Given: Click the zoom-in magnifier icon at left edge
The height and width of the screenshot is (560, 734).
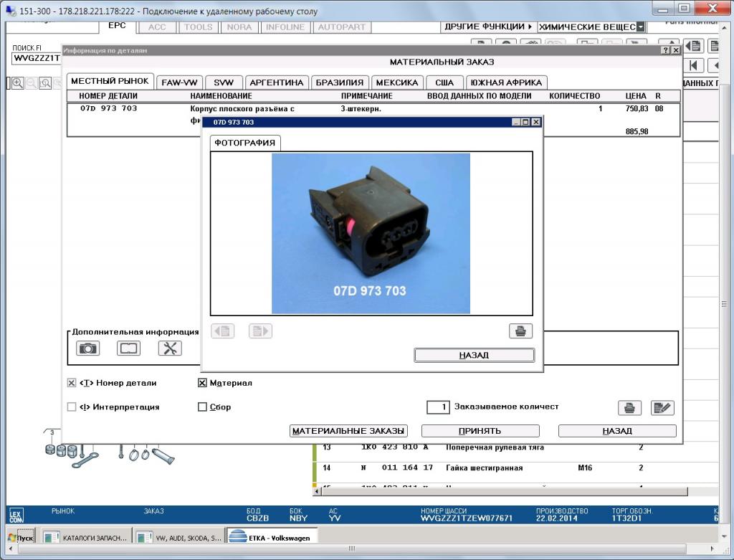Looking at the screenshot, I should [17, 83].
